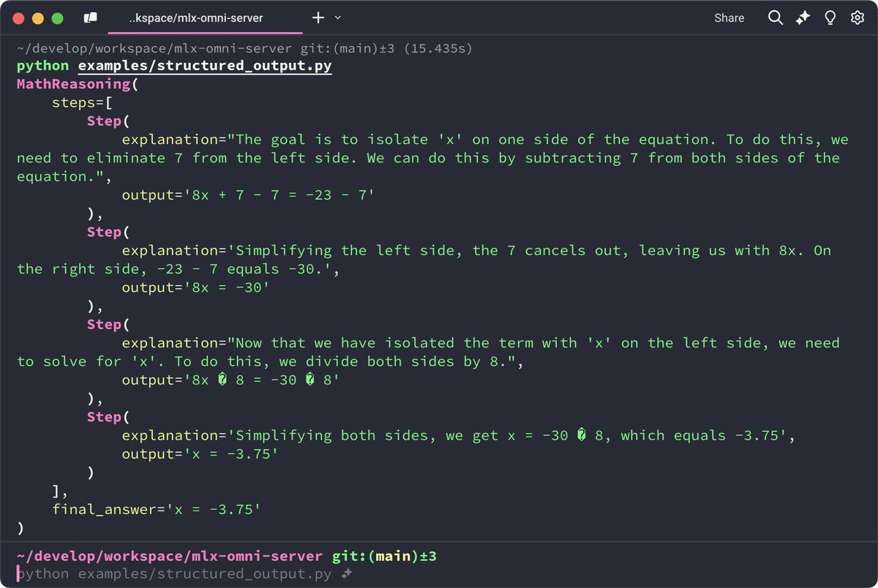Click the bottom prompt 'git:(main)±3' text
This screenshot has width=878, height=588.
[x=385, y=557]
